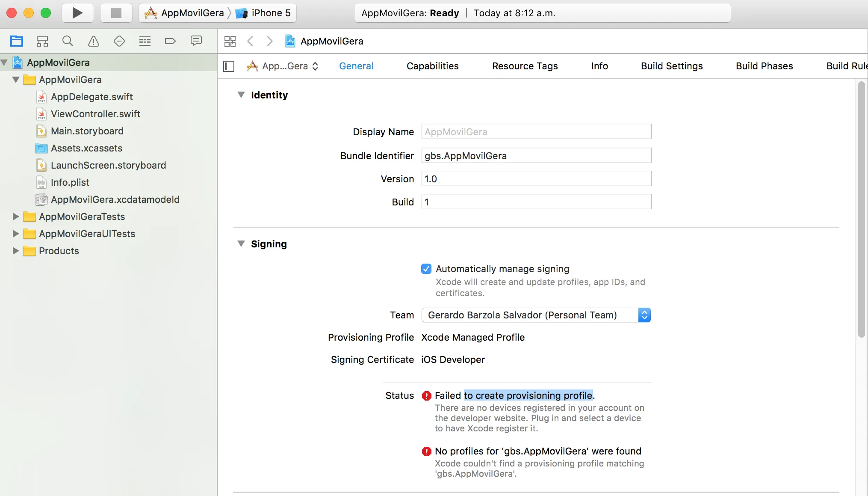868x496 pixels.
Task: Toggle the targets list sidebar icon
Action: coord(229,66)
